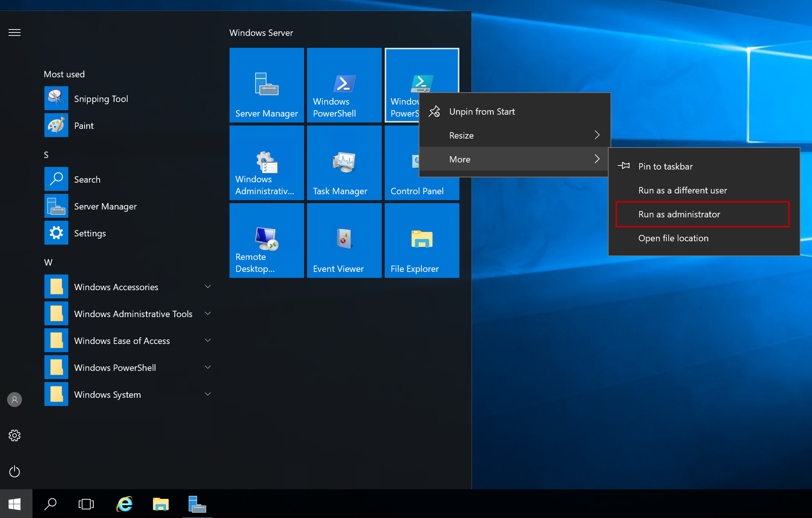
Task: Start the Snipping Tool
Action: pyautogui.click(x=101, y=98)
